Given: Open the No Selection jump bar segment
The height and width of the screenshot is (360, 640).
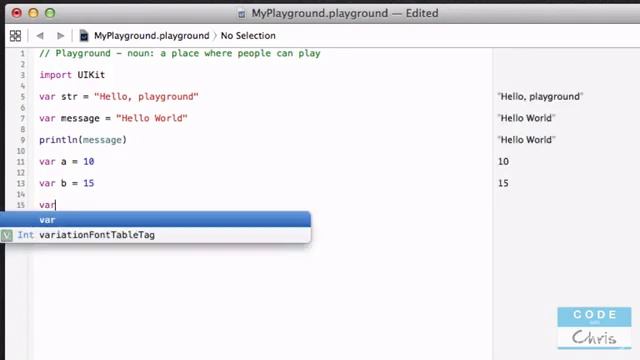Looking at the screenshot, I should click(248, 36).
